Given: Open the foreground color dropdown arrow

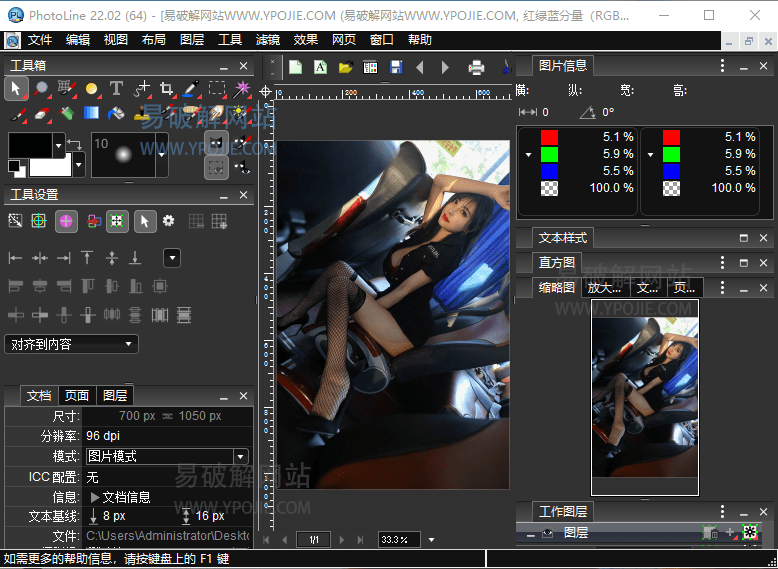Looking at the screenshot, I should coord(59,146).
